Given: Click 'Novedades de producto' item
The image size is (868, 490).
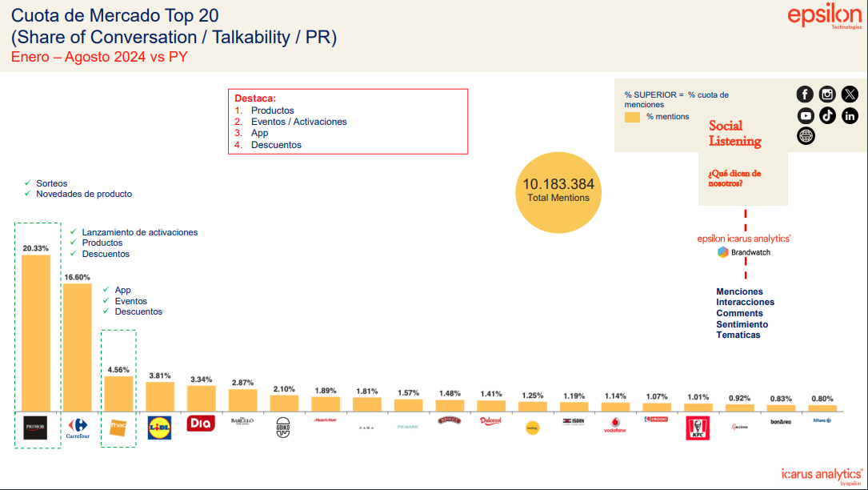Looking at the screenshot, I should [84, 194].
